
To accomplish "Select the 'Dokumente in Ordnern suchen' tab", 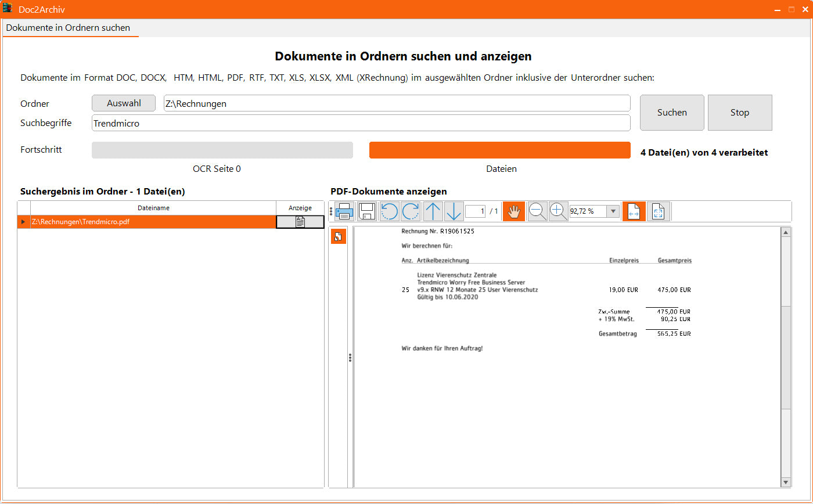I will [x=69, y=28].
